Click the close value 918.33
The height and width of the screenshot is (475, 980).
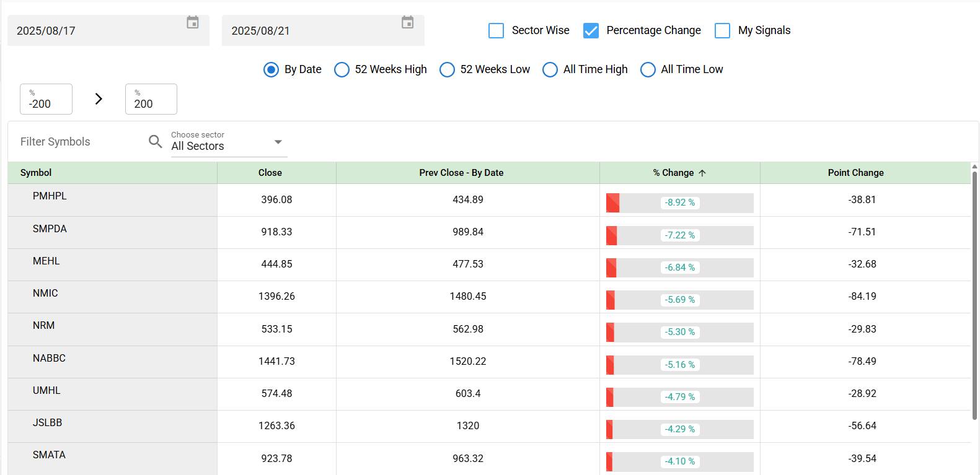[276, 232]
